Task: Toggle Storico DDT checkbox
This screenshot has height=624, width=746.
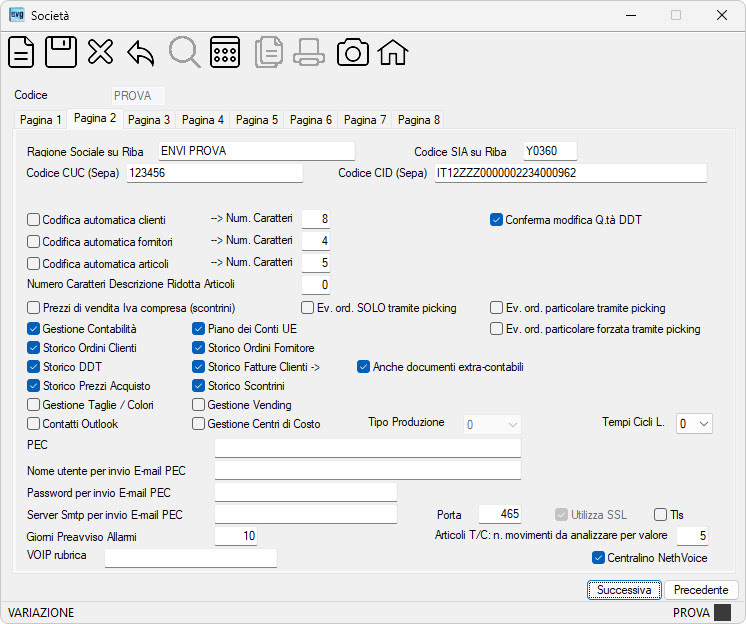Action: [33, 367]
